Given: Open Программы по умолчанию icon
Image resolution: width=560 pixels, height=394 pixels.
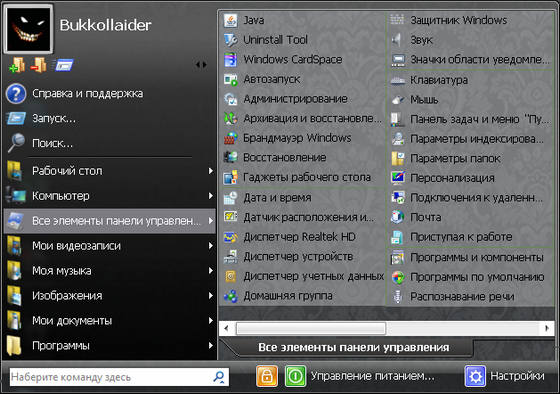Looking at the screenshot, I should tap(398, 277).
